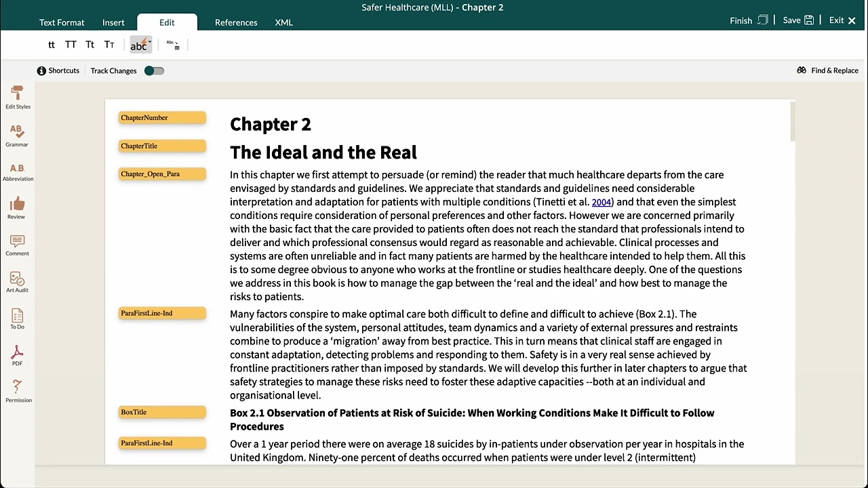
Task: Select the ChapterTitle style tag
Action: click(x=162, y=146)
